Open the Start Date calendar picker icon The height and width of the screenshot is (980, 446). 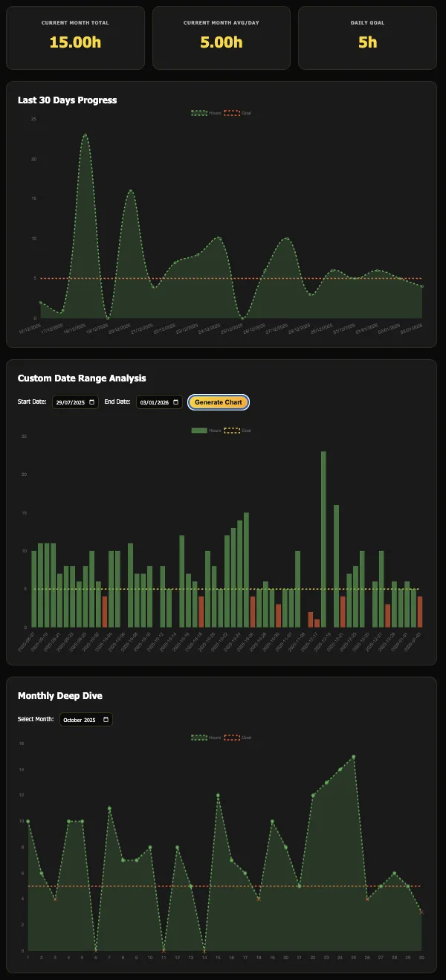click(91, 402)
